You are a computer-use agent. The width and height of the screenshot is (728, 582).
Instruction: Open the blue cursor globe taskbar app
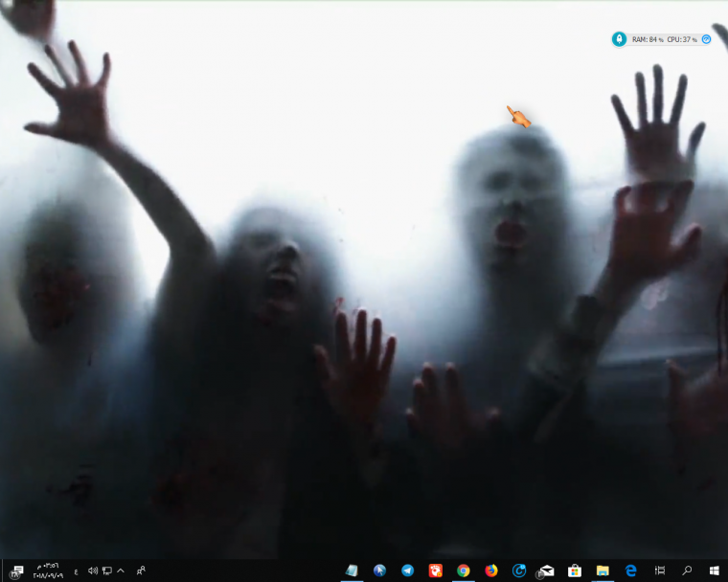[x=379, y=571]
